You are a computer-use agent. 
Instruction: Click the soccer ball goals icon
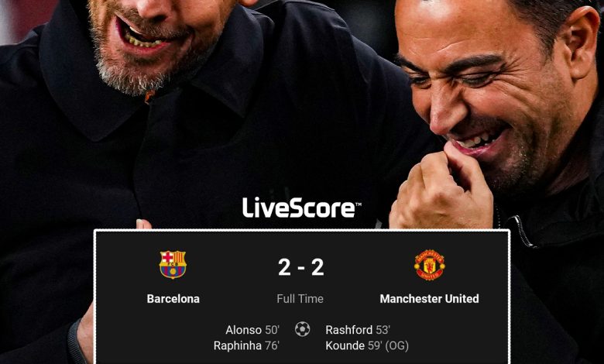[302, 329]
